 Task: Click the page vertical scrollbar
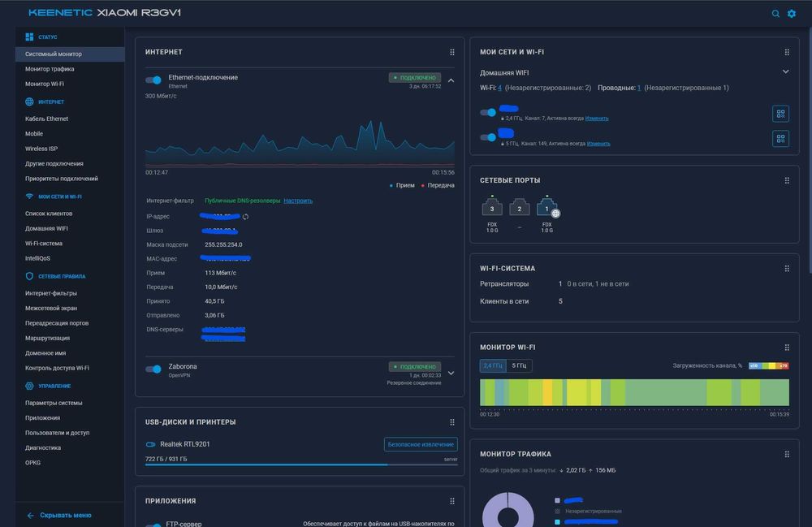tap(809, 150)
